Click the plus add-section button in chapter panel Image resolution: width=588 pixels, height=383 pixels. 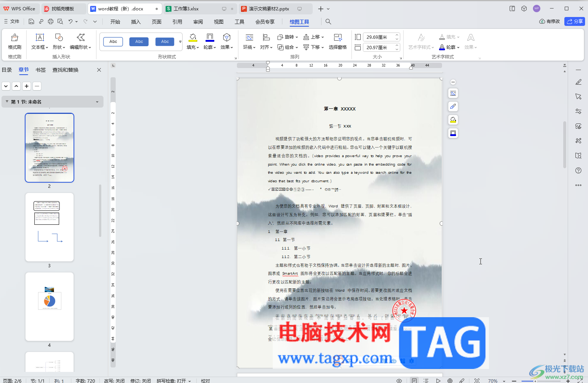tap(27, 86)
